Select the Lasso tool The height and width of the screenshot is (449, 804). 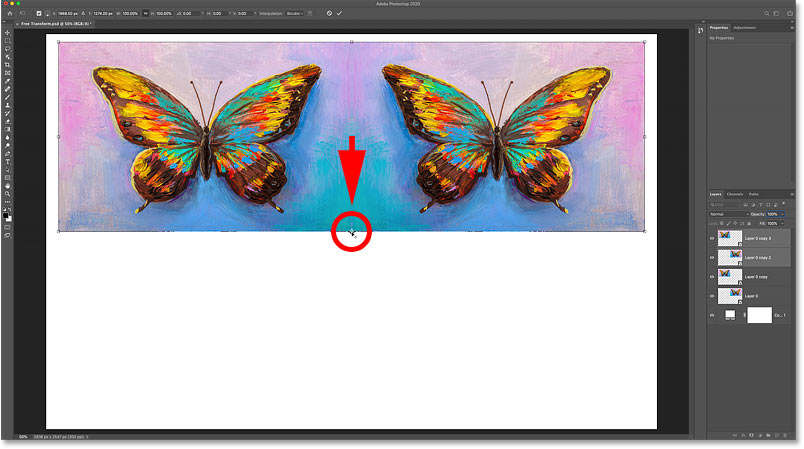point(8,49)
